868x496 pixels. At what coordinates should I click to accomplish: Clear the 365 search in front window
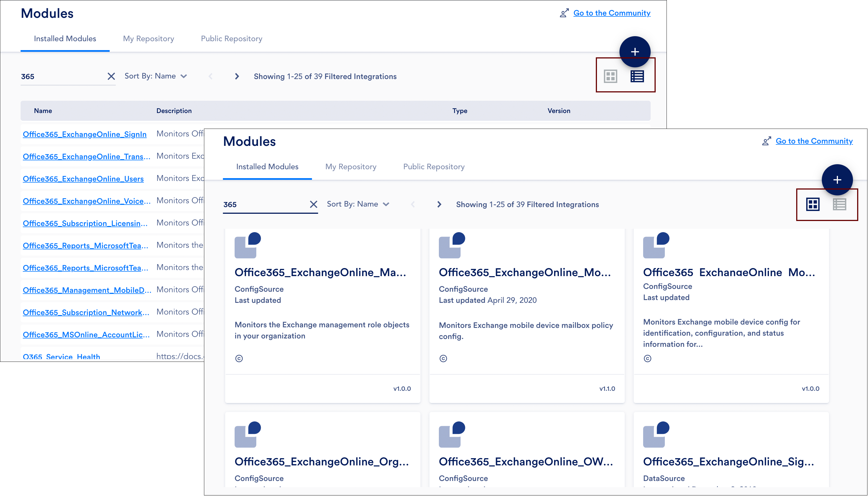(313, 204)
